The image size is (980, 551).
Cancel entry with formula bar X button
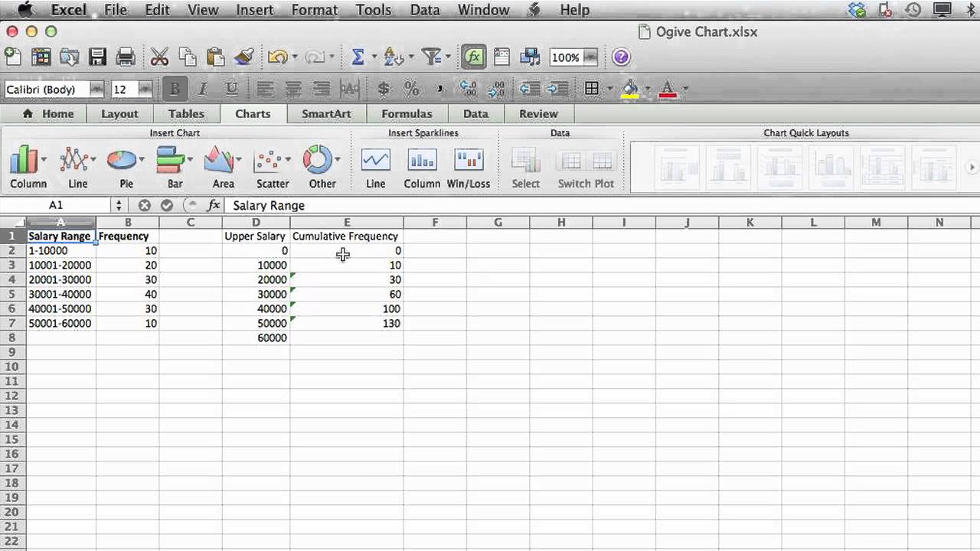(144, 205)
